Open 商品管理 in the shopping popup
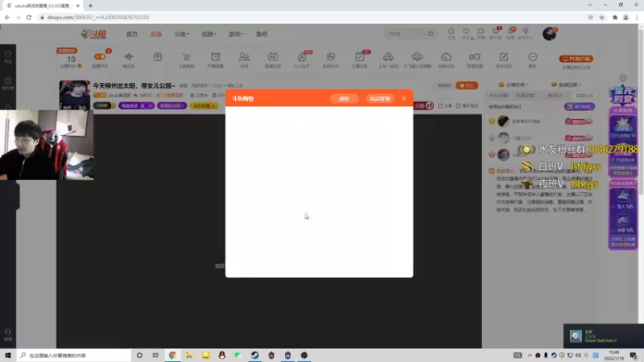The image size is (644, 362). point(379,99)
